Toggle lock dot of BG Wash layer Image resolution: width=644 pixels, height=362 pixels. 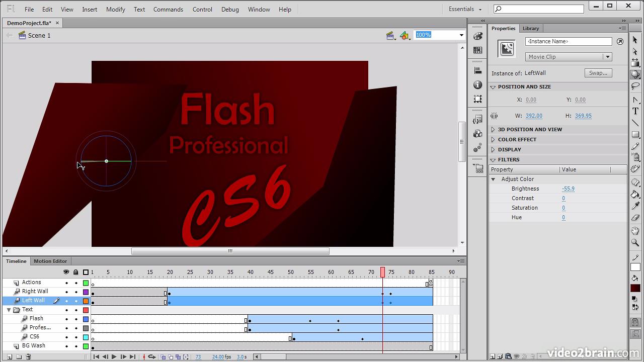coord(76,346)
